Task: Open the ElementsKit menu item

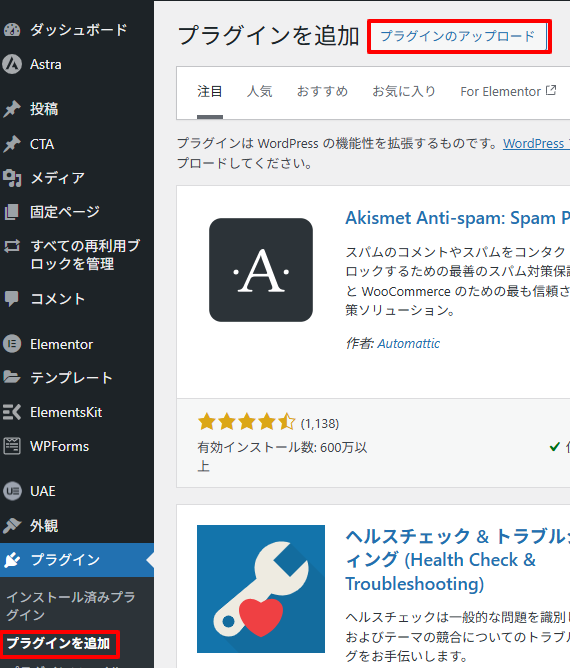Action: click(x=66, y=412)
